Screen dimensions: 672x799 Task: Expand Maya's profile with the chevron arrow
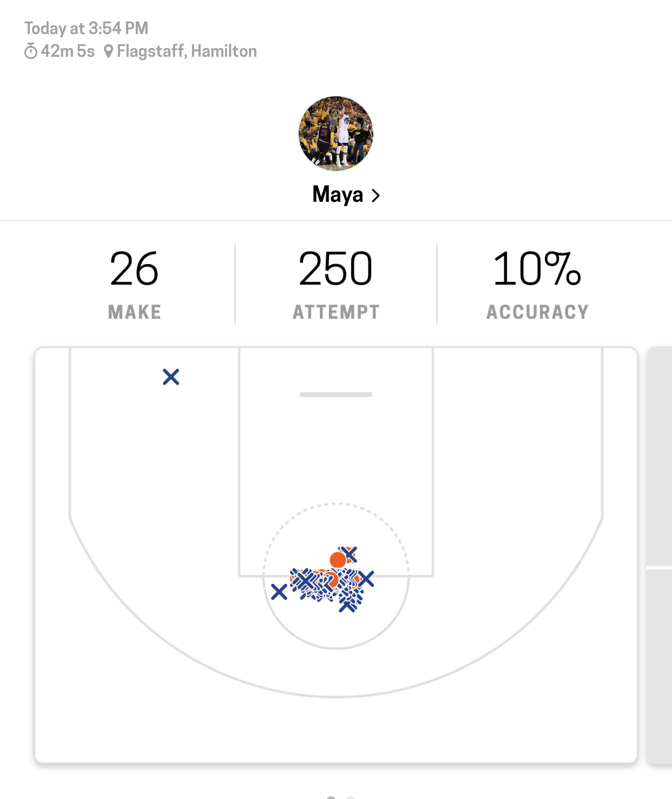pyautogui.click(x=376, y=195)
